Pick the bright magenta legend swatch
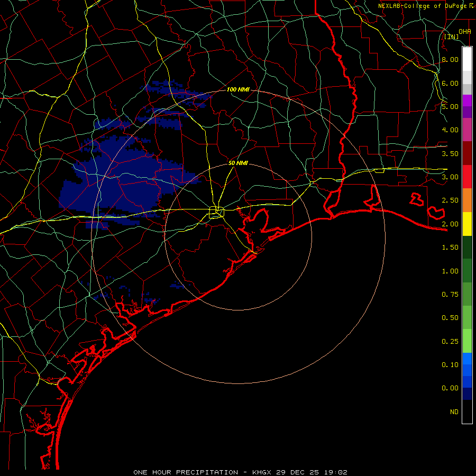The height and width of the screenshot is (476, 476). (x=467, y=100)
